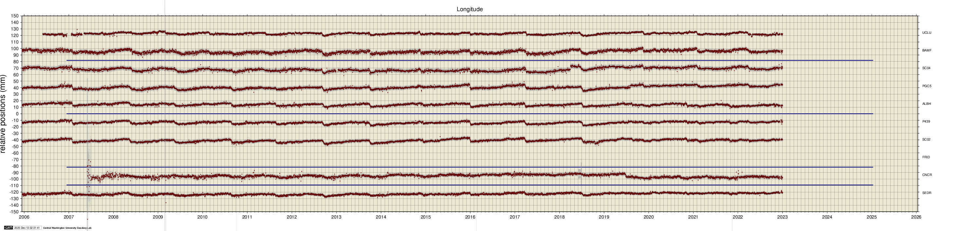Viewport: 980px width, 231px height.
Task: Click the 2025 Dec 13 timestamp box
Action: (x=27, y=228)
